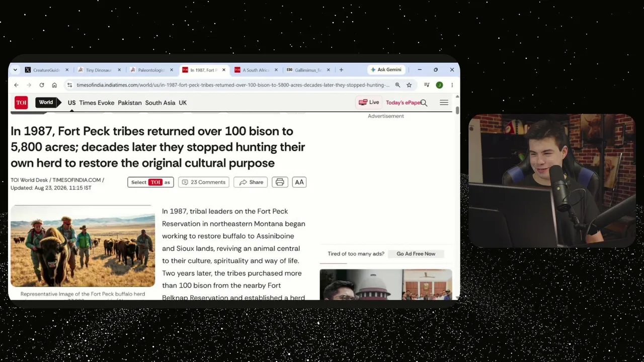
Task: Switch to the CreatureGuide tab
Action: coord(42,70)
